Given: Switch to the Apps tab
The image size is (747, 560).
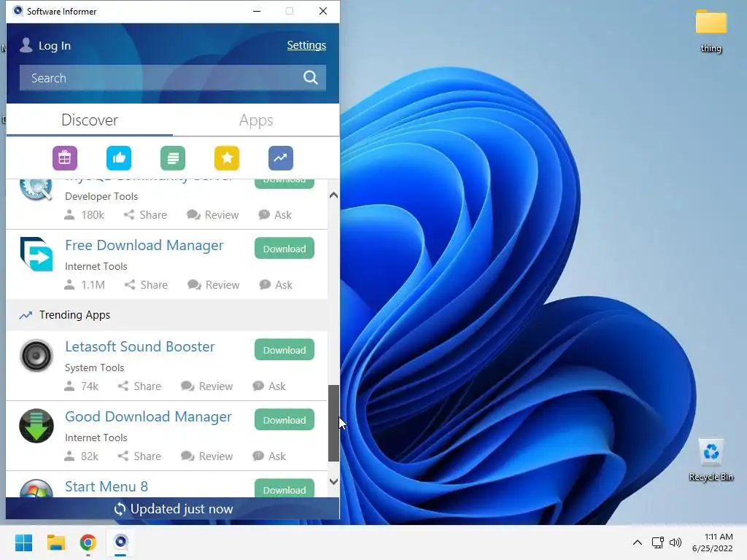Looking at the screenshot, I should point(256,120).
